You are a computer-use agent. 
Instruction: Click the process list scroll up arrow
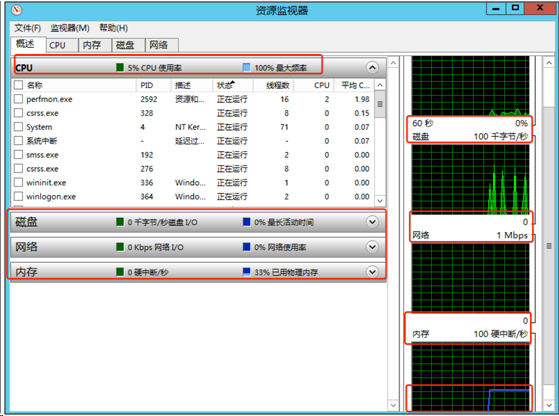click(380, 85)
